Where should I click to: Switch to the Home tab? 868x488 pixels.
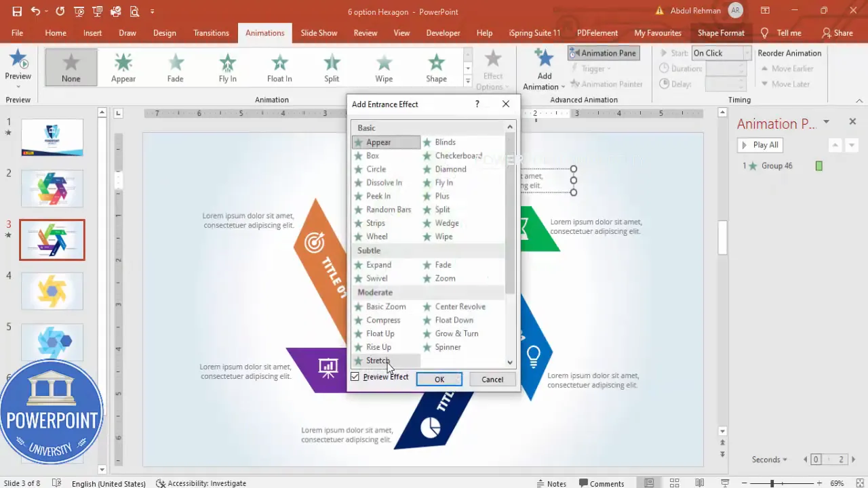56,33
